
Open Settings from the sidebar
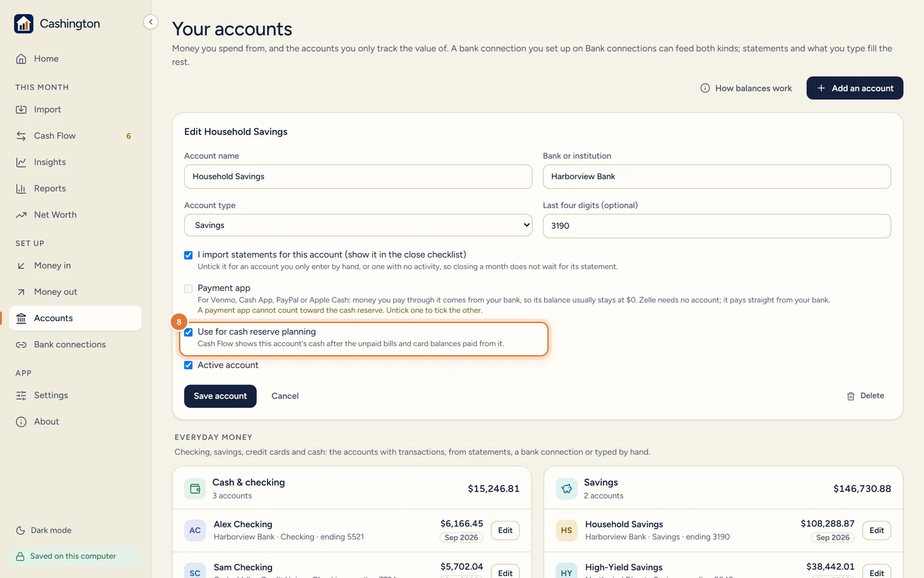76,395
